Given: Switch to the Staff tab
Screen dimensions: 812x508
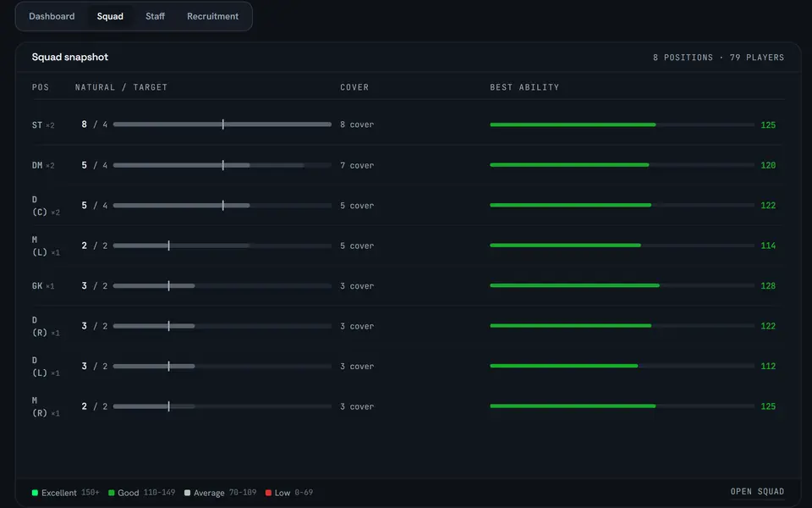Looking at the screenshot, I should (x=155, y=17).
